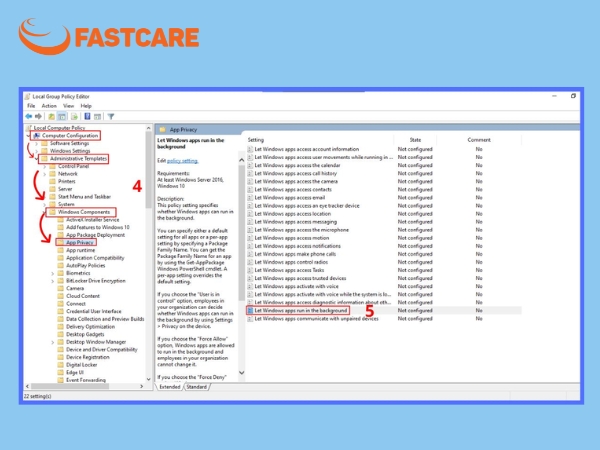Click the Filter funnel toolbar icon
The width and height of the screenshot is (600, 450).
[x=111, y=116]
